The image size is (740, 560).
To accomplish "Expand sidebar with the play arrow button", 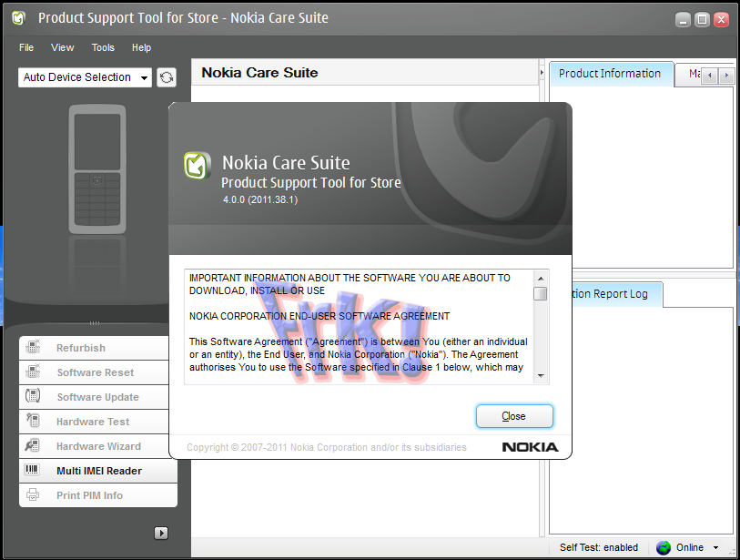I will (x=161, y=533).
